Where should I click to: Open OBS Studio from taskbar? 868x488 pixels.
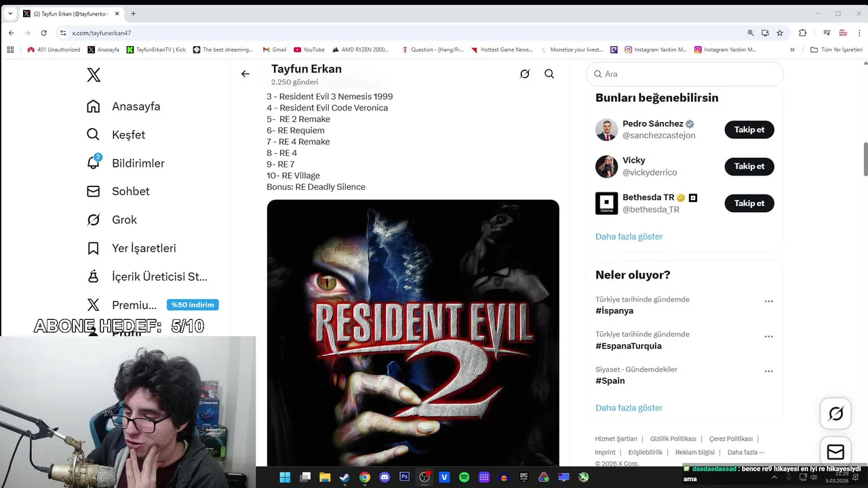(425, 477)
